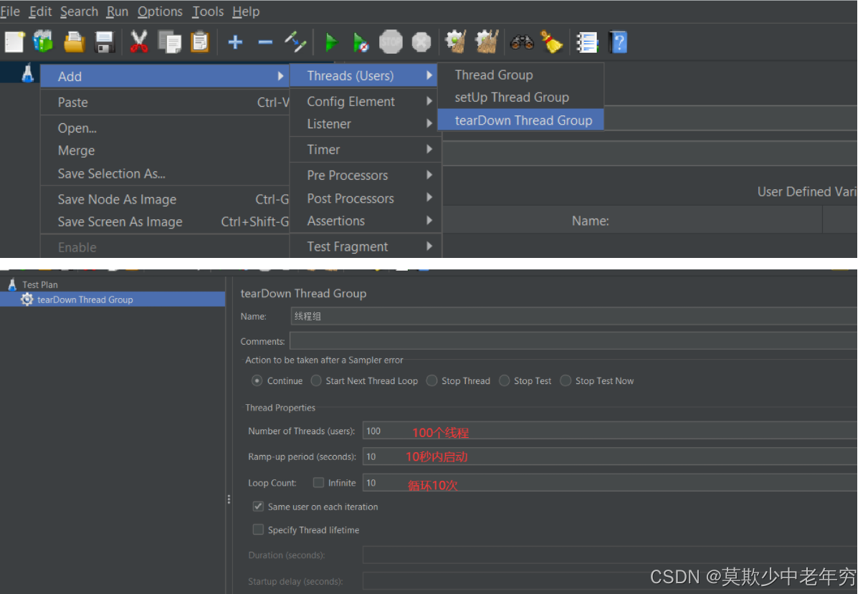Open the Run menu
Viewport: 868px width, 594px height.
(x=118, y=11)
